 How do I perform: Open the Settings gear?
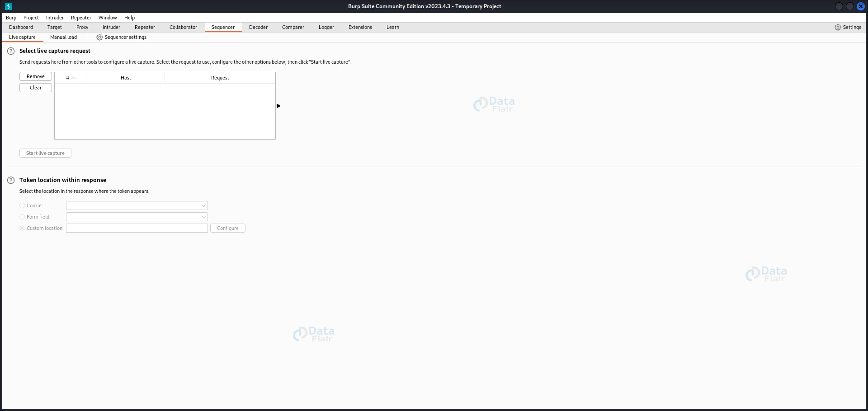tap(848, 27)
